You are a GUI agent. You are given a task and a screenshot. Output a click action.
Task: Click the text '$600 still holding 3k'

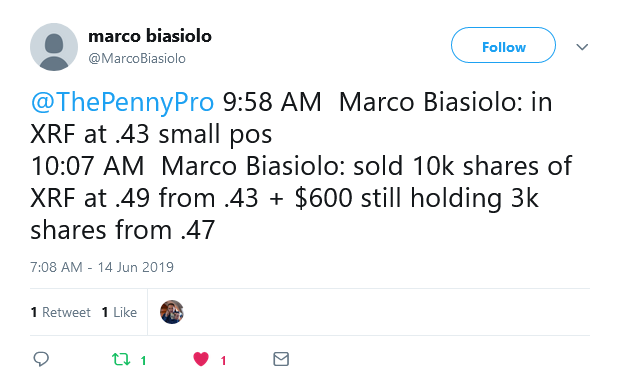click(417, 198)
